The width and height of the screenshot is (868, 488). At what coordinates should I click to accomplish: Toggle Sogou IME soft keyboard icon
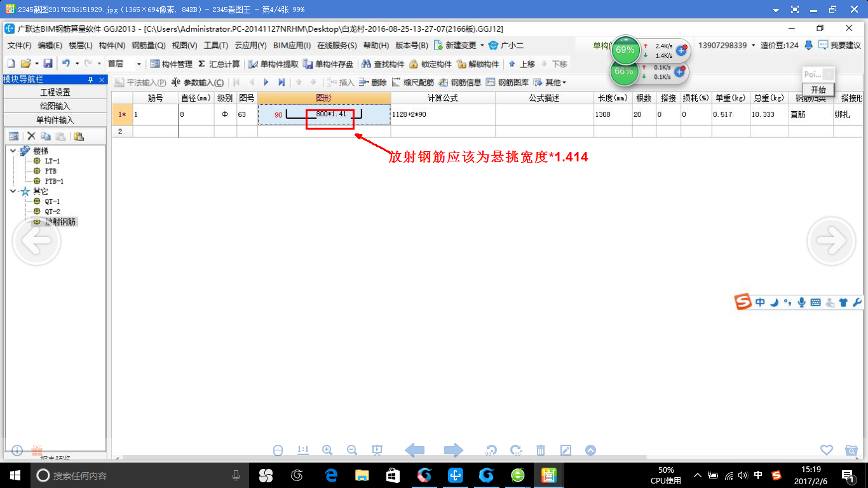pyautogui.click(x=815, y=302)
